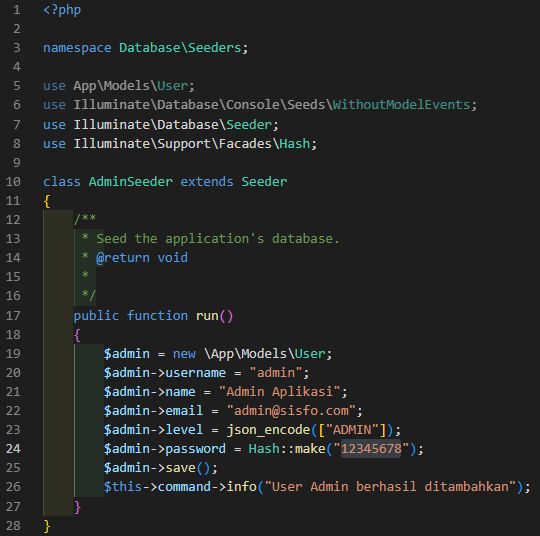Click the 'function' keyword
The height and width of the screenshot is (536, 540).
[x=157, y=316]
